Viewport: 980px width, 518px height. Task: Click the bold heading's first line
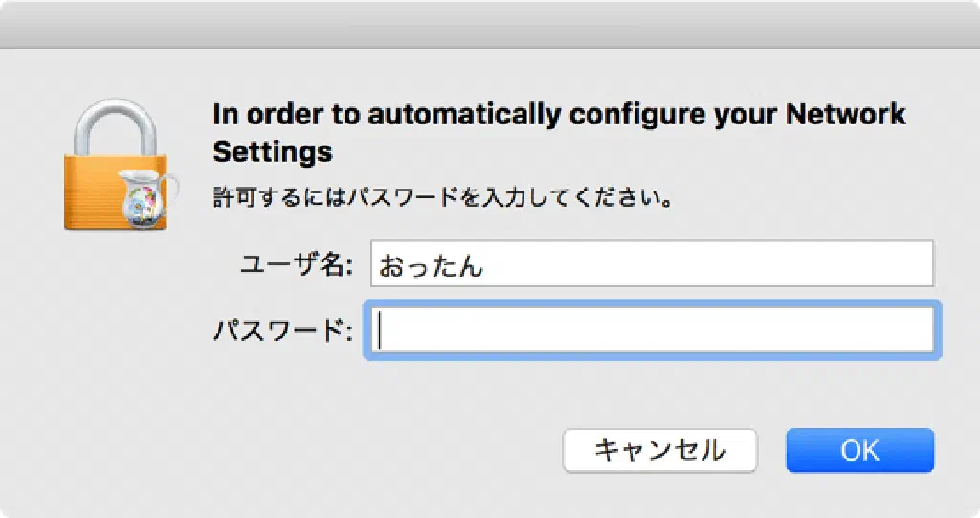558,115
